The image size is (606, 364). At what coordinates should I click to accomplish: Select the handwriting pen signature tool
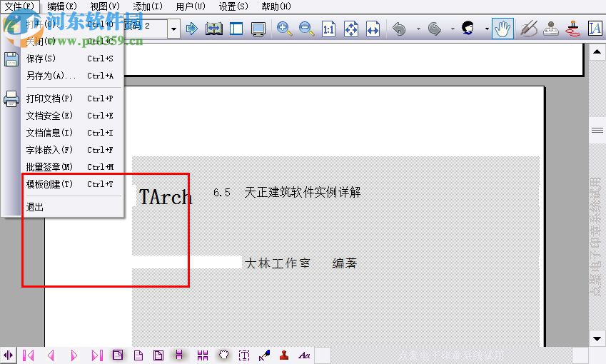529,29
